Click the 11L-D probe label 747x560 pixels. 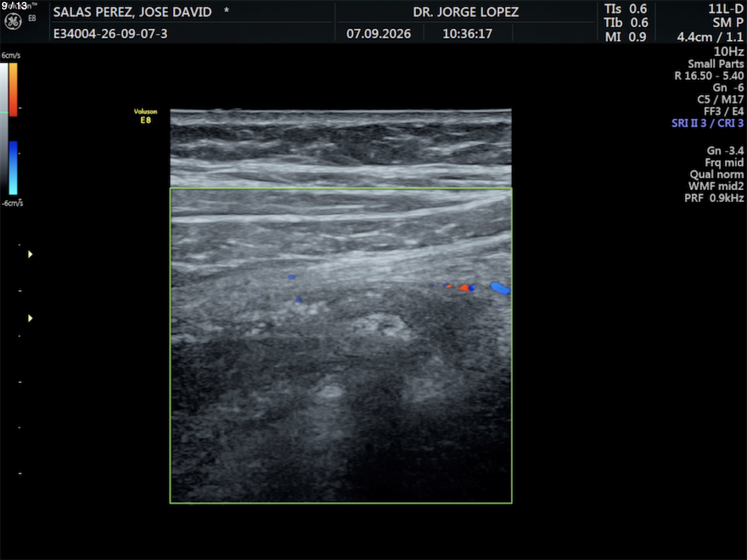[726, 9]
